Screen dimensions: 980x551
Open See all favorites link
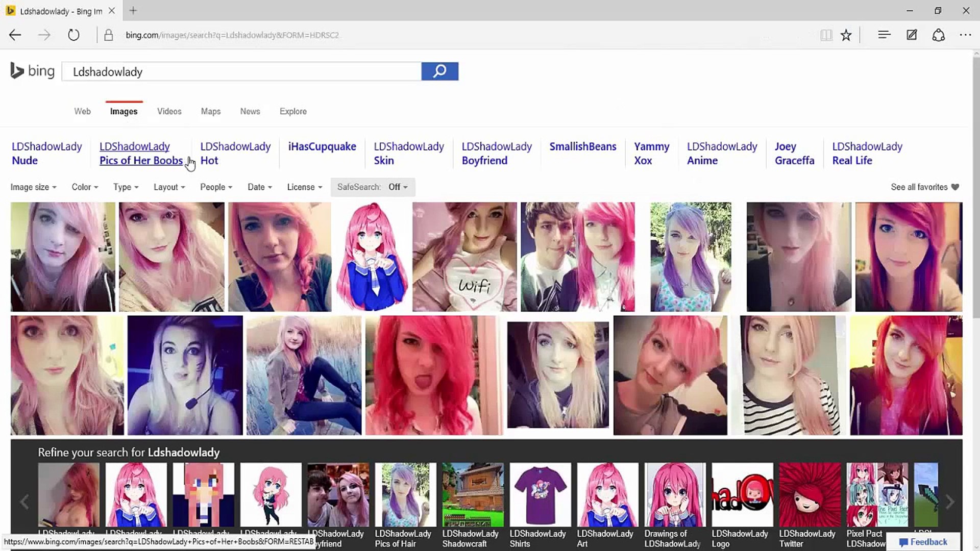click(924, 187)
